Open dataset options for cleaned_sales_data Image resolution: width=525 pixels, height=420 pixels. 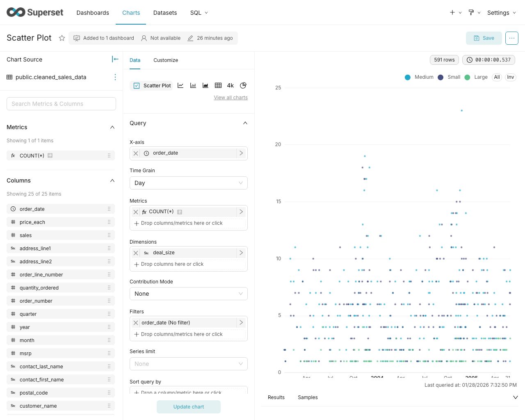[115, 77]
